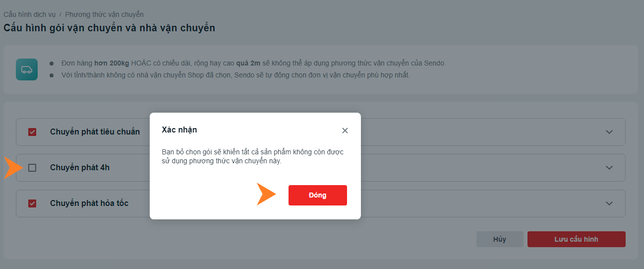Click the teal delivery truck icon
The height and width of the screenshot is (269, 644).
(x=27, y=69)
